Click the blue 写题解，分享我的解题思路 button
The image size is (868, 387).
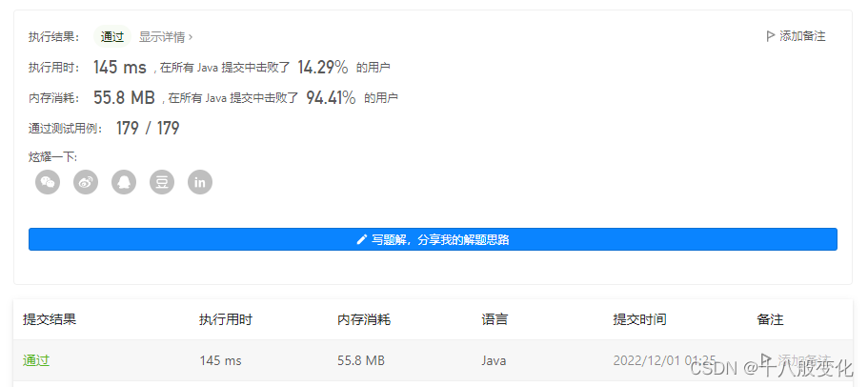[x=433, y=239]
